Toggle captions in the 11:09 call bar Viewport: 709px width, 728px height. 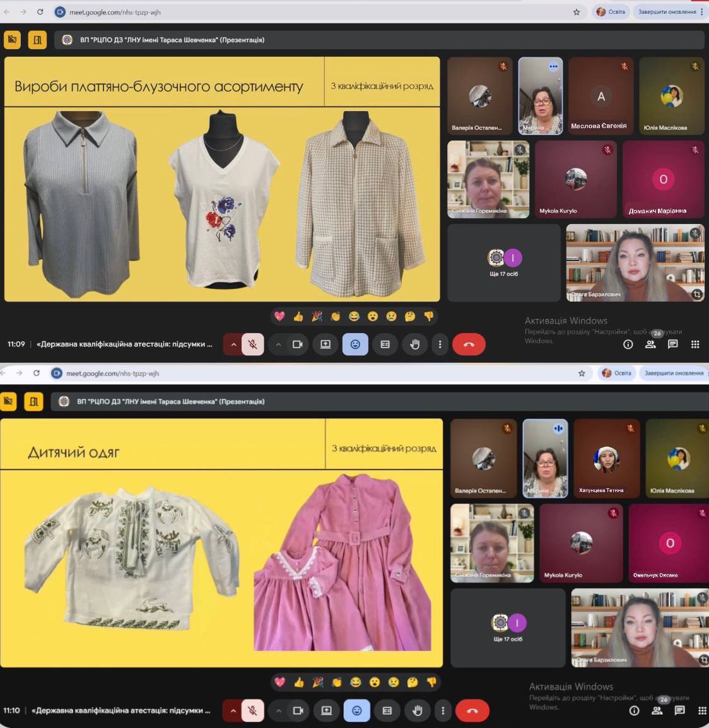(385, 344)
